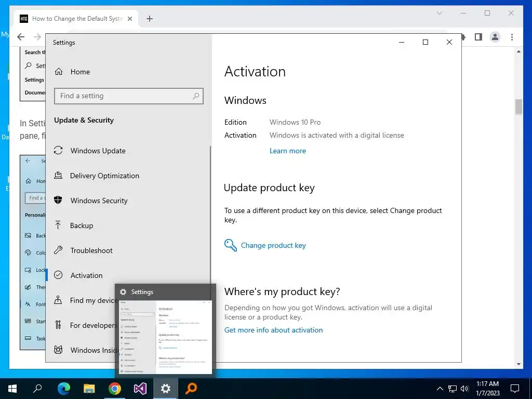Open Chrome three-dot menu

click(x=512, y=37)
